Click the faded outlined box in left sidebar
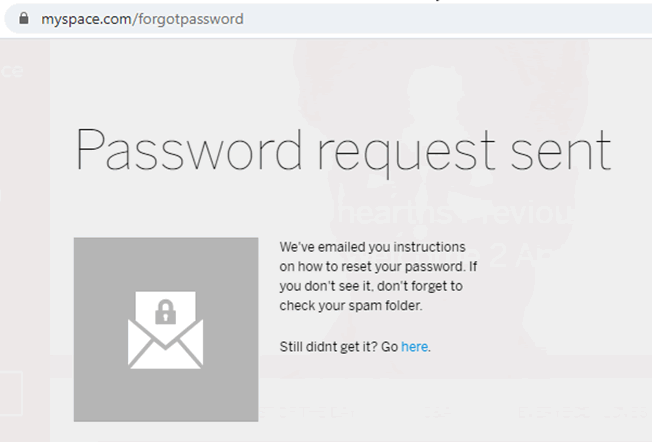This screenshot has height=442, width=652. pos(11,393)
